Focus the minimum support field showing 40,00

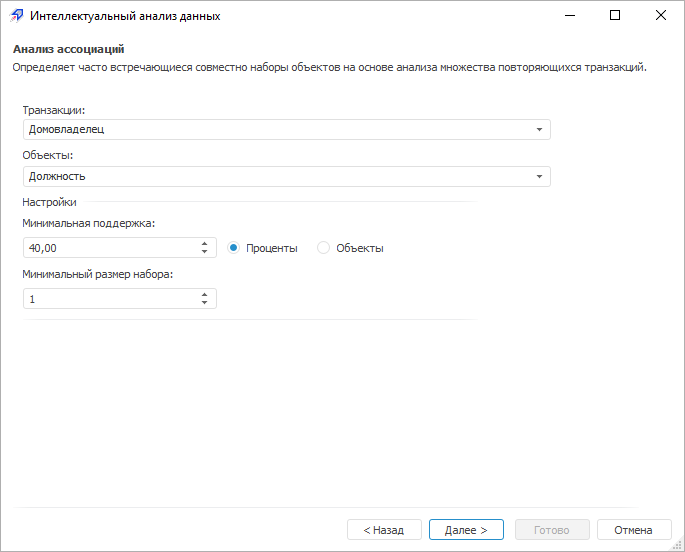pyautogui.click(x=110, y=248)
